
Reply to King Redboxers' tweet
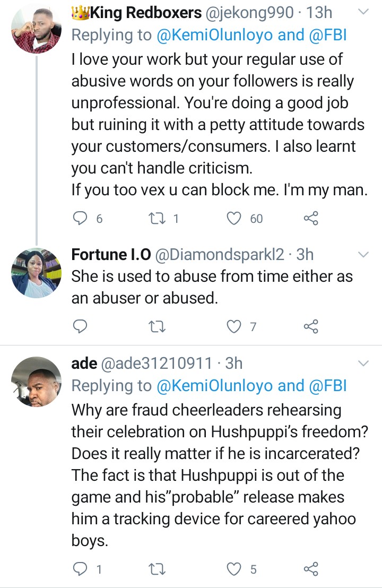80,218
